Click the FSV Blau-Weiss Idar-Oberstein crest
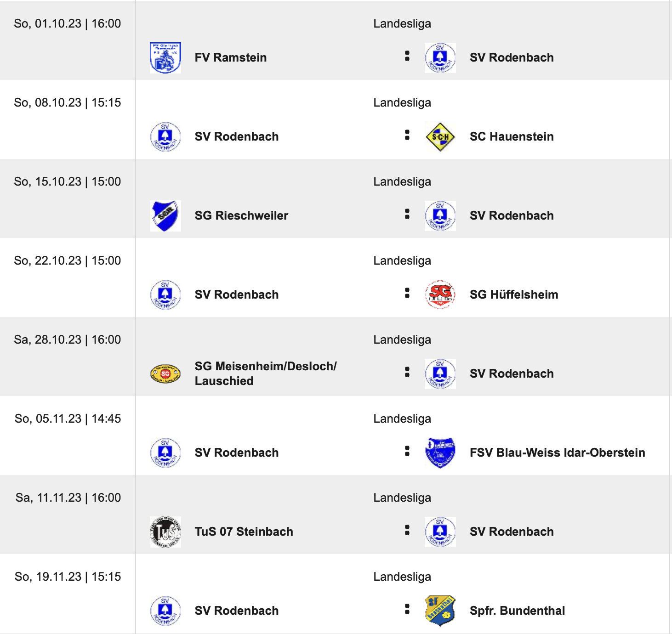Image resolution: width=672 pixels, height=634 pixels. 440,453
